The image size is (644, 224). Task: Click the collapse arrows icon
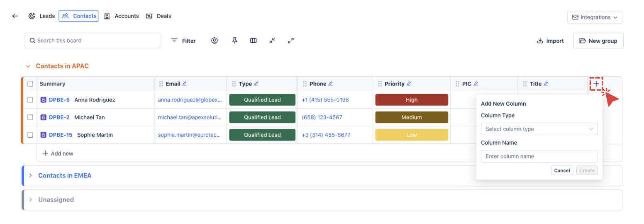272,41
